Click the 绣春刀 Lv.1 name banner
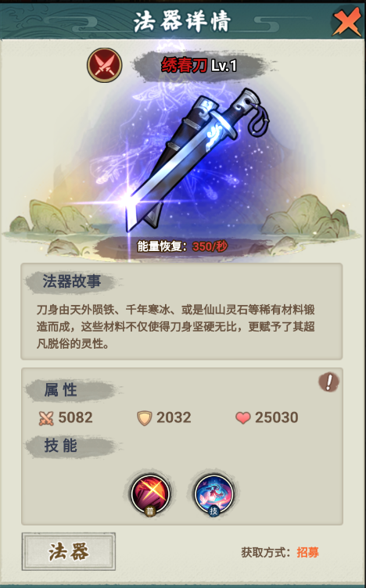This screenshot has height=588, width=366. (199, 66)
